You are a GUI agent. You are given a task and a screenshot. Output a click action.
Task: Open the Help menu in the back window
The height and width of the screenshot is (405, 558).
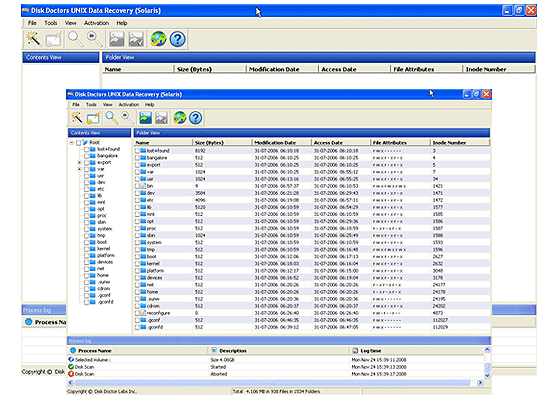[x=122, y=23]
